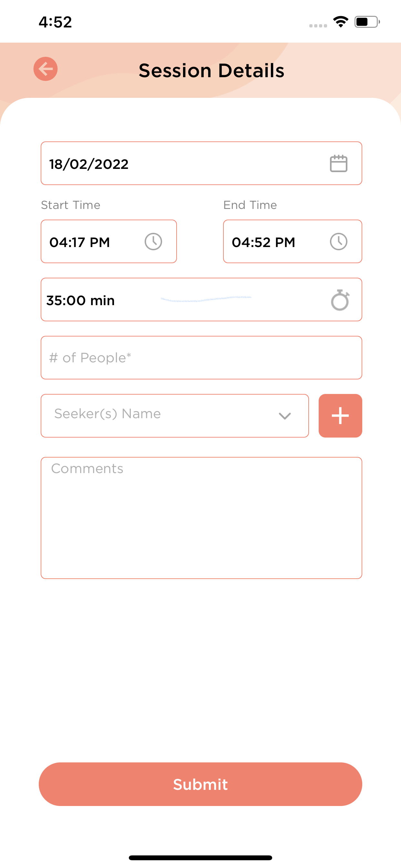Click the 18/02/2022 date field

182,164
